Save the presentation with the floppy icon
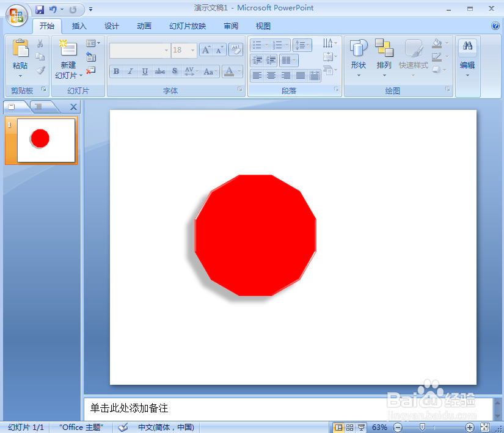Viewport: 504px width, 433px height. pyautogui.click(x=40, y=10)
